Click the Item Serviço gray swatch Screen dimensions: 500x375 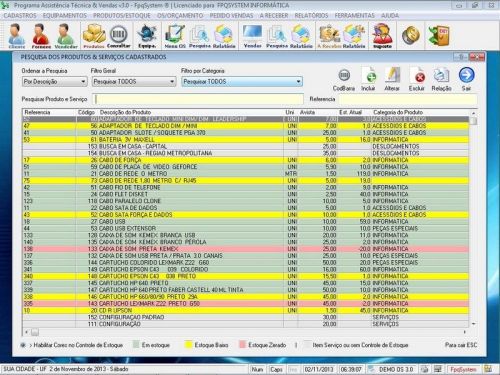(x=307, y=345)
